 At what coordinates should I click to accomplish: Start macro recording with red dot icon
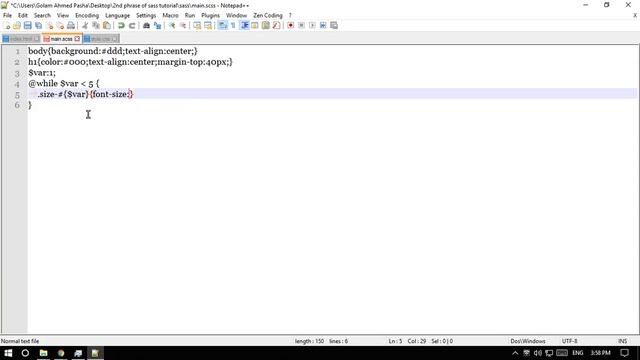pos(291,25)
